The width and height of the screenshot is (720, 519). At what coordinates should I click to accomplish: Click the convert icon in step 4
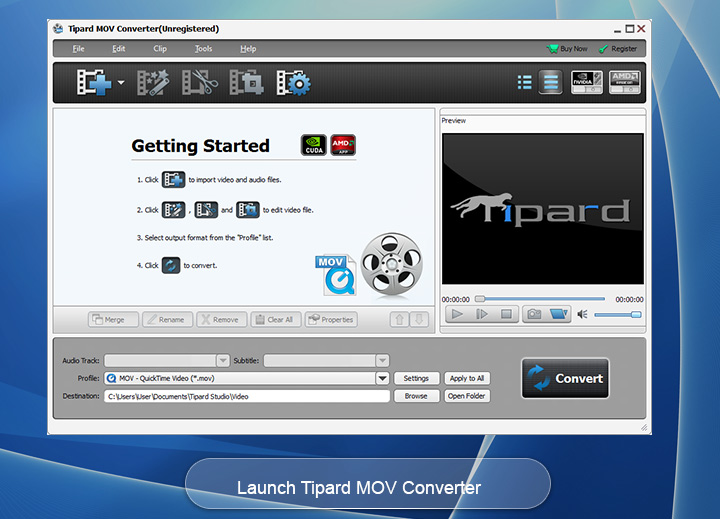(x=171, y=265)
